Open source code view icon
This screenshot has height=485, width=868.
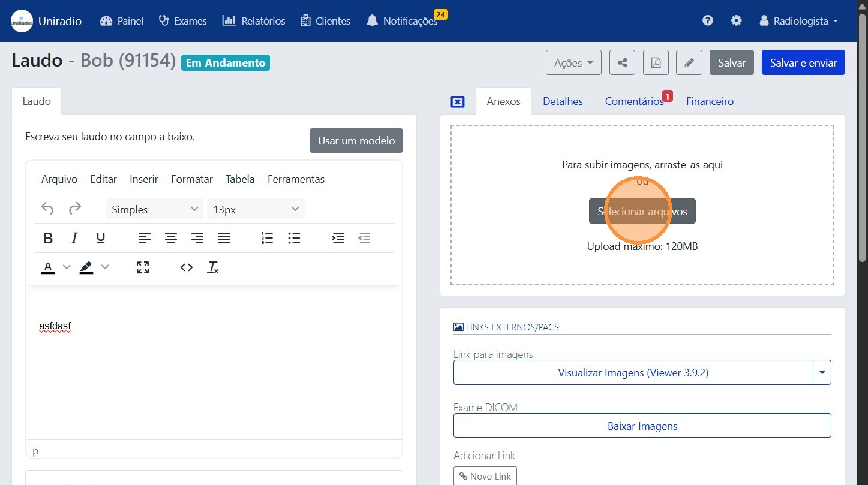point(187,267)
